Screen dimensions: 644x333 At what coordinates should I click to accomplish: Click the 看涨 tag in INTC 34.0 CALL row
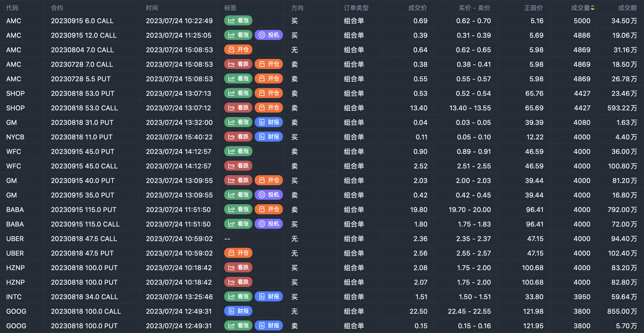[238, 296]
